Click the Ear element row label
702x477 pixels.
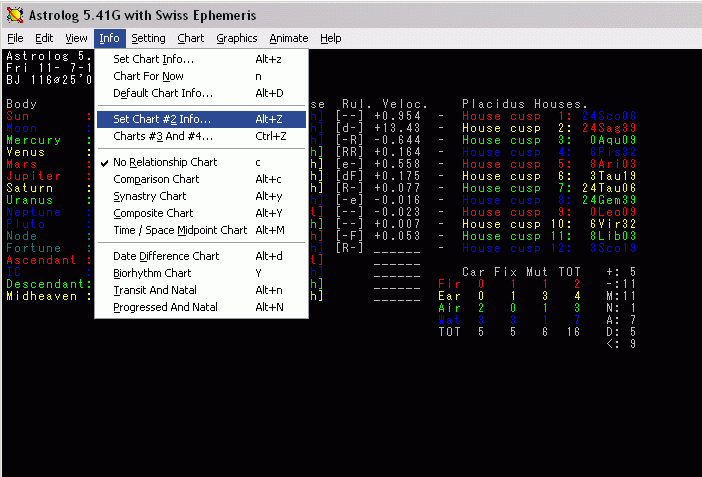click(x=449, y=296)
